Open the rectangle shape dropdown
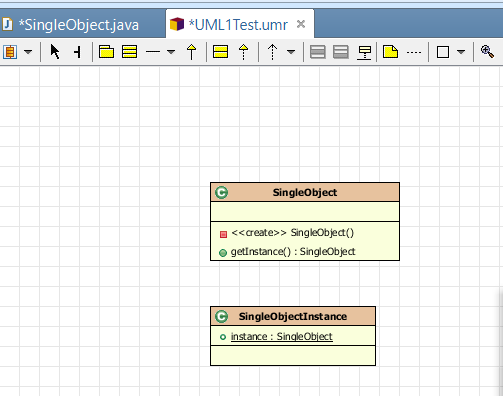The image size is (503, 396). [461, 52]
